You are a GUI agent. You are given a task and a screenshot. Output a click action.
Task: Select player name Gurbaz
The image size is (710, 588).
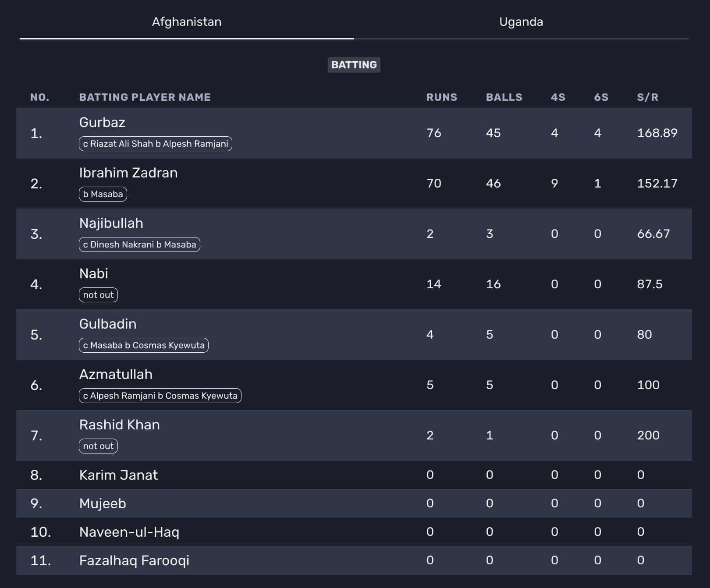point(102,122)
